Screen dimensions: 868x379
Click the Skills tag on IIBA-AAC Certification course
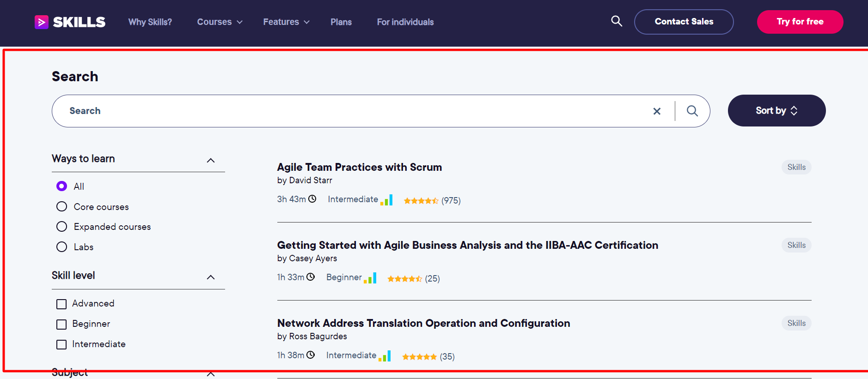coord(796,245)
